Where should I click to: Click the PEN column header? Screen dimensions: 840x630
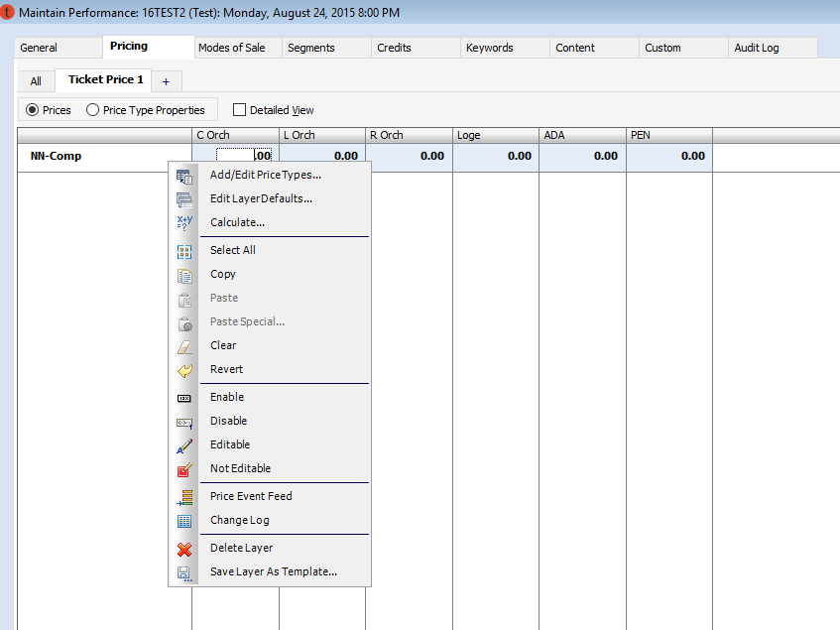pos(669,135)
